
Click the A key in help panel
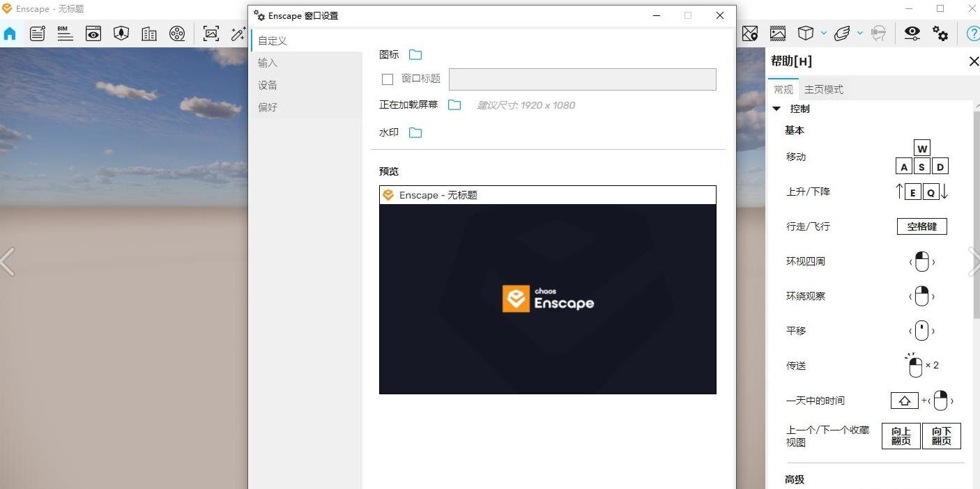point(904,166)
